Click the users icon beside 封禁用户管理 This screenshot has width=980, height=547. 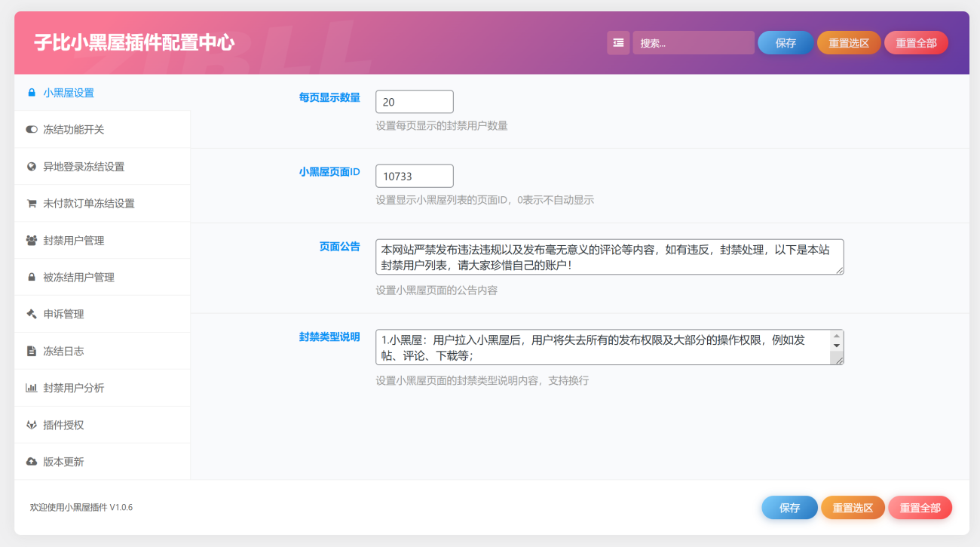[32, 241]
